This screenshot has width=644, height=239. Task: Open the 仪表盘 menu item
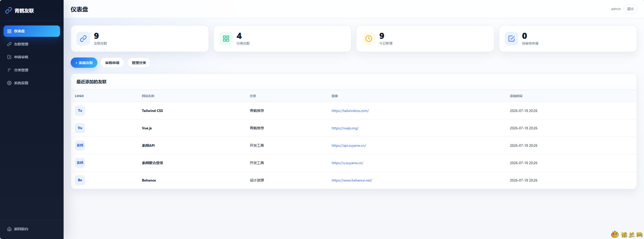tap(32, 31)
